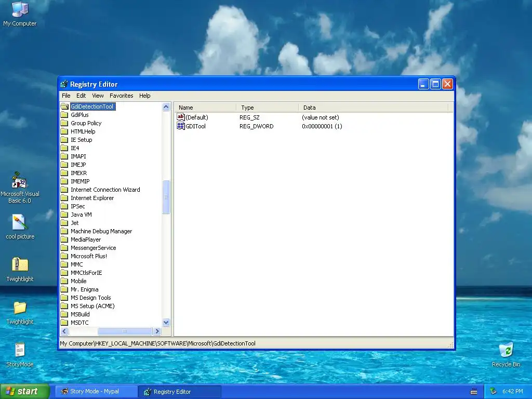
Task: Select the MSBuild key
Action: click(x=80, y=314)
